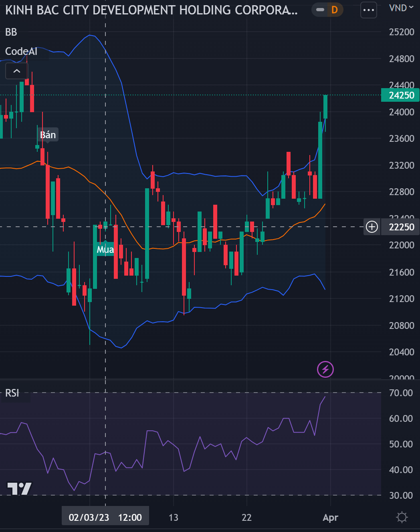The image size is (420, 532).
Task: Open chart settings gear icon
Action: (x=402, y=517)
